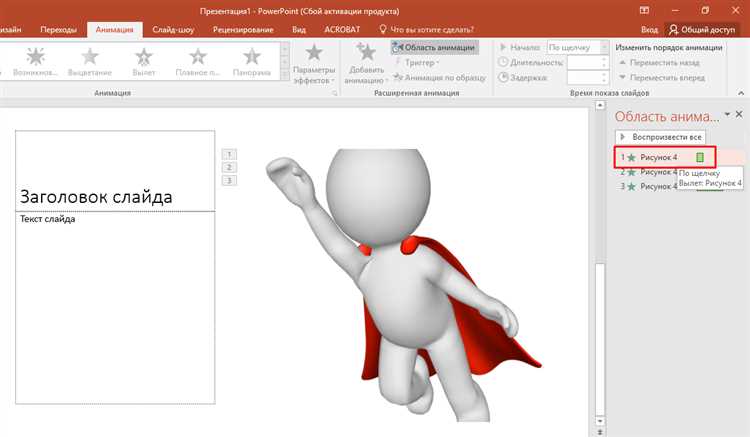Select the Выцветание animation effect
This screenshot has width=750, height=437.
pos(90,60)
